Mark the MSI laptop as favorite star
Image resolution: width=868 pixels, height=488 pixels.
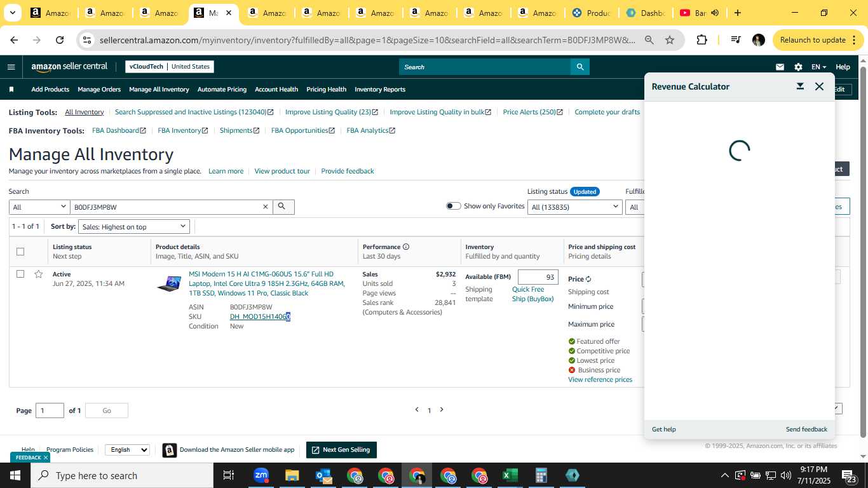point(38,274)
